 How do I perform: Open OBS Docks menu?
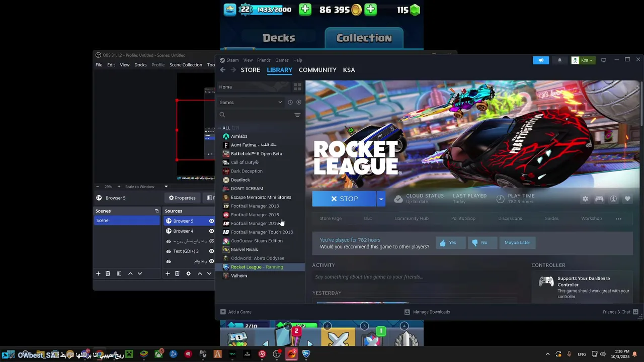point(140,65)
